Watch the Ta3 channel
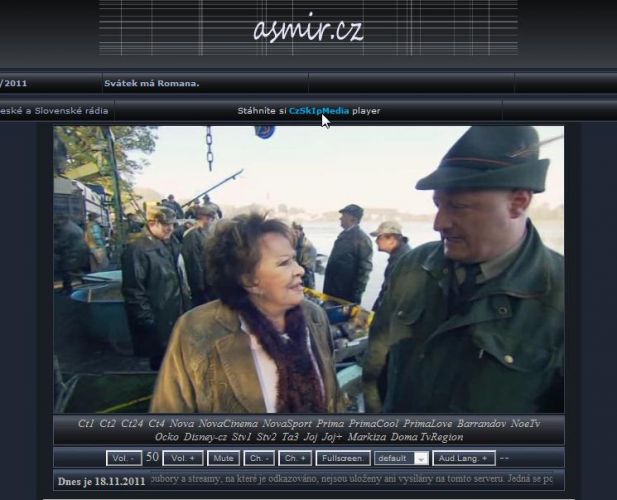The height and width of the screenshot is (500, 617). click(290, 437)
